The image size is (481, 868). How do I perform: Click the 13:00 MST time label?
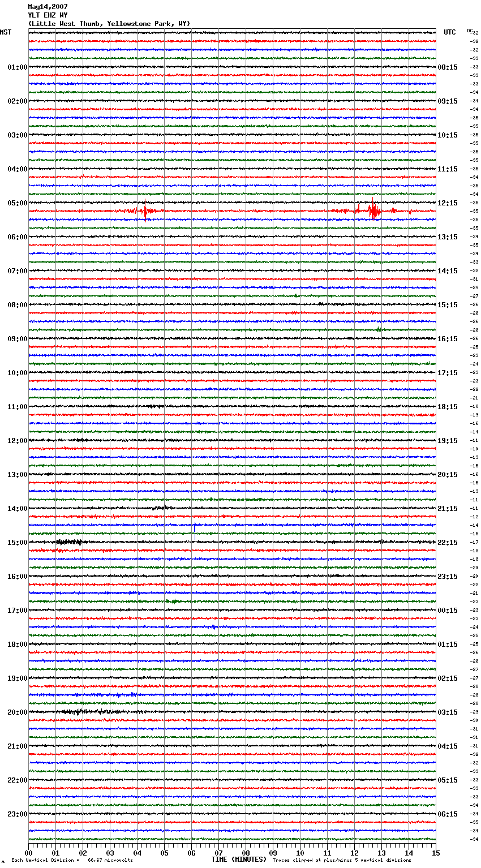[18, 475]
